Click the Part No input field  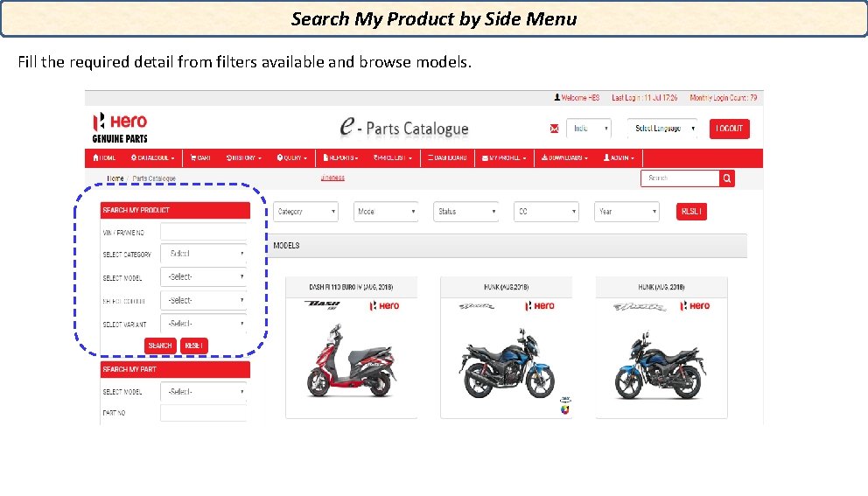pos(204,413)
